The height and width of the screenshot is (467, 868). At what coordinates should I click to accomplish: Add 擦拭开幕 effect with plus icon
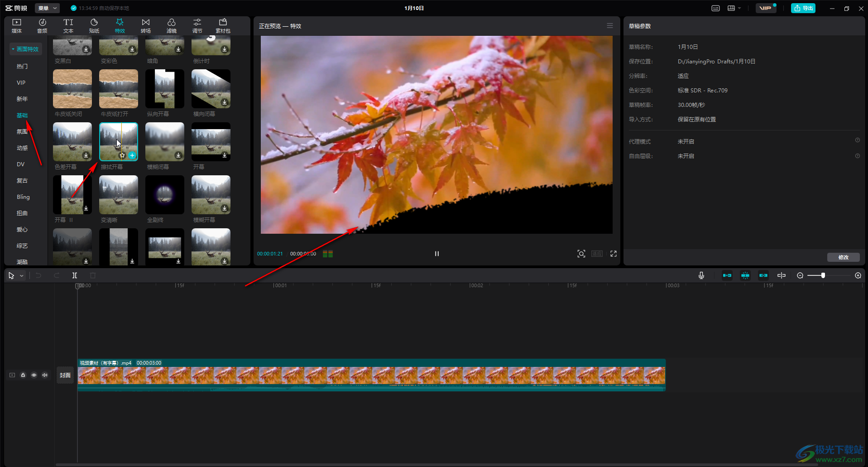click(x=132, y=155)
